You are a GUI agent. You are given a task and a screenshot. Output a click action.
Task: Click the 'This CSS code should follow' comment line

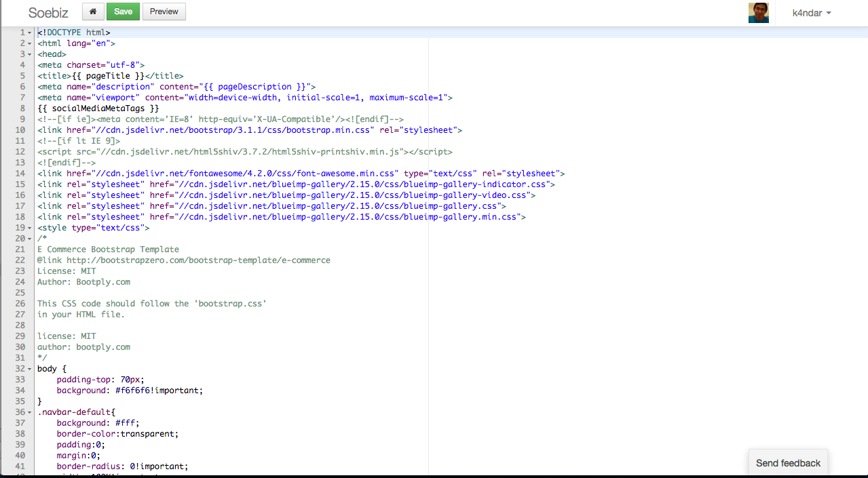(x=152, y=304)
